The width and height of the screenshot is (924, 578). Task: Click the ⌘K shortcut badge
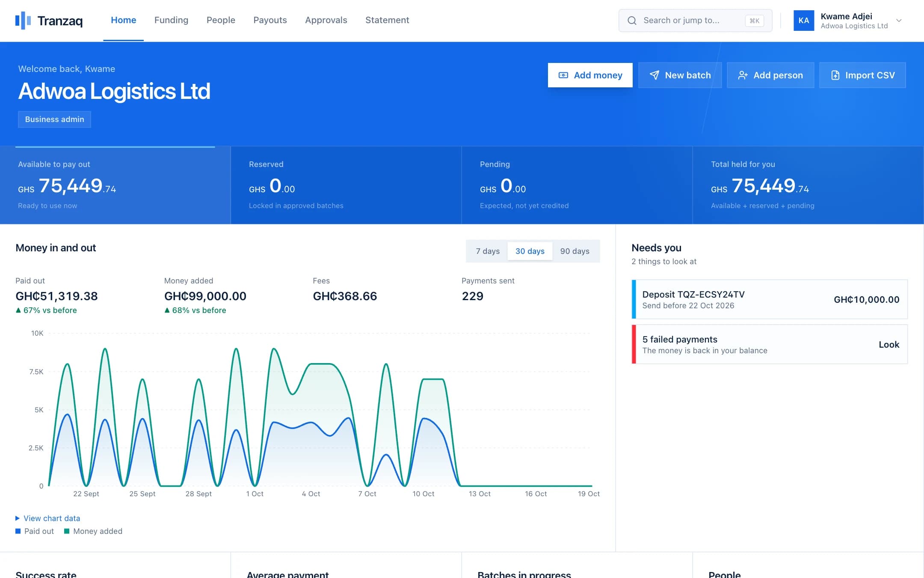point(754,21)
